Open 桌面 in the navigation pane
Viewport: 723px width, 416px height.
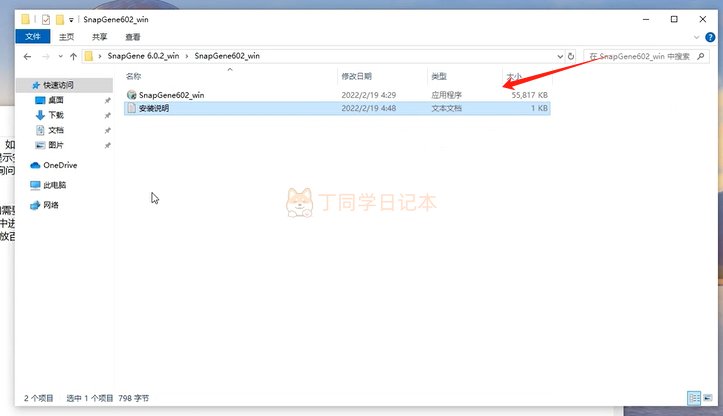tap(56, 100)
